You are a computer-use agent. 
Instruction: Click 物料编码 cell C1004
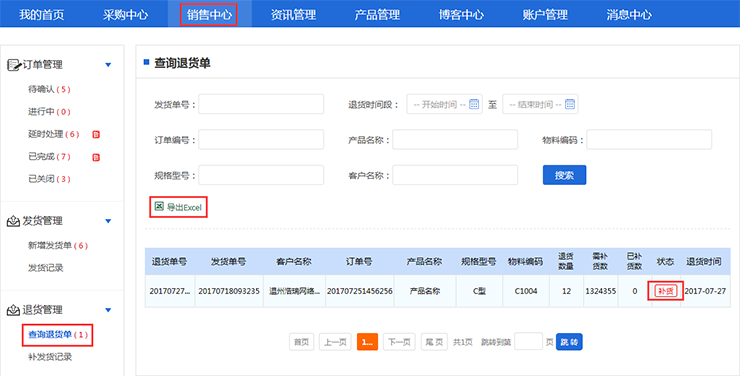tap(526, 291)
